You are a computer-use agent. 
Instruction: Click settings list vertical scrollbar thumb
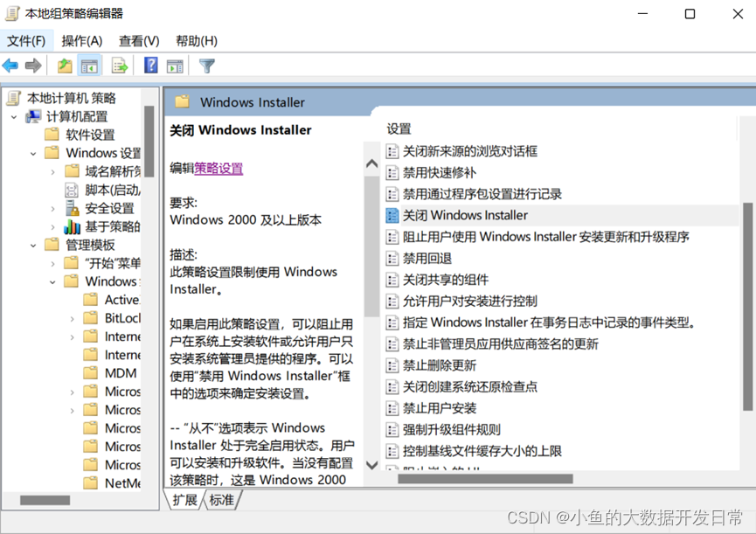[747, 307]
